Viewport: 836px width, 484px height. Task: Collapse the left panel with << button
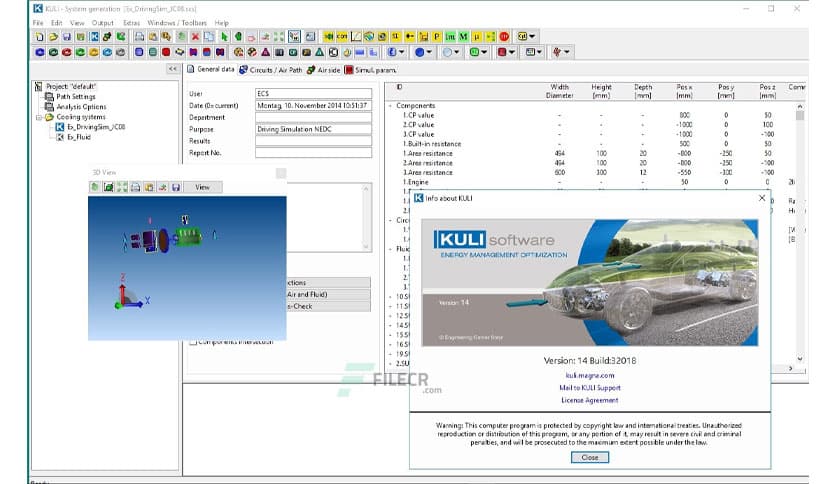coord(173,69)
